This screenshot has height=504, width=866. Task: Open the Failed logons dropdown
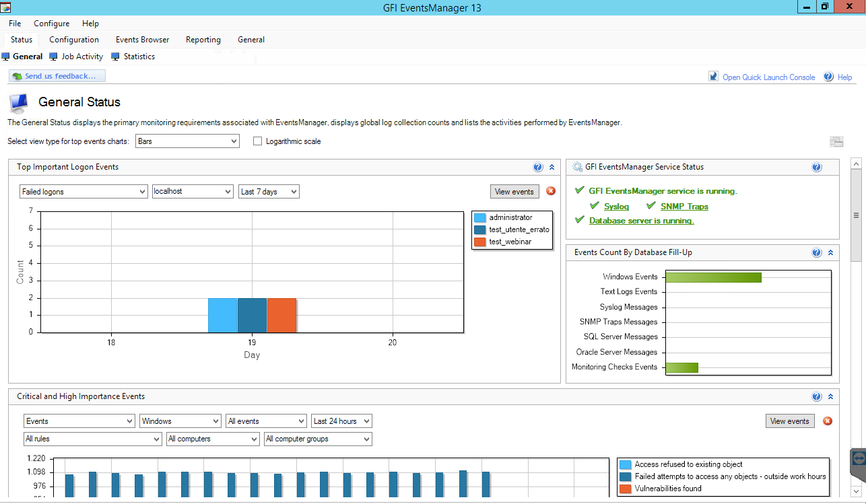tap(84, 192)
